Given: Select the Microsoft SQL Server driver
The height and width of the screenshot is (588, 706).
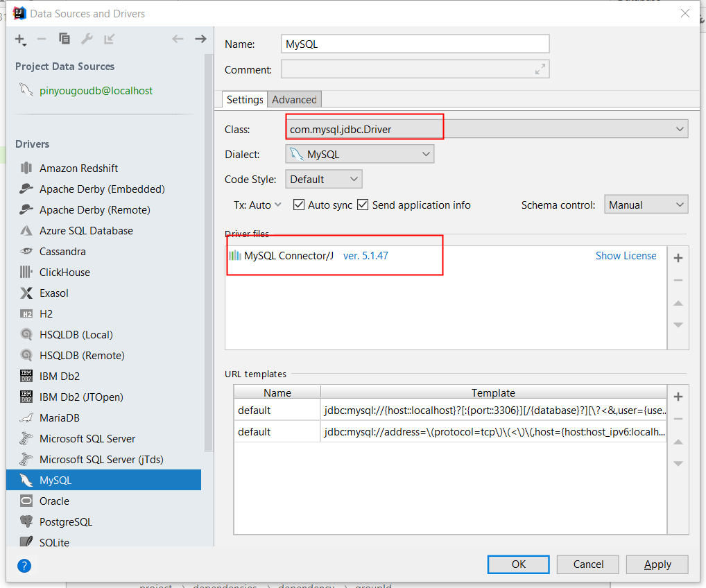Looking at the screenshot, I should [x=103, y=438].
